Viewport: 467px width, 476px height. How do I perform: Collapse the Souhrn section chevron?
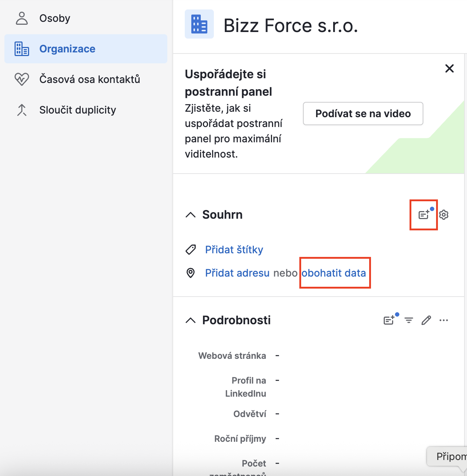[x=191, y=215]
